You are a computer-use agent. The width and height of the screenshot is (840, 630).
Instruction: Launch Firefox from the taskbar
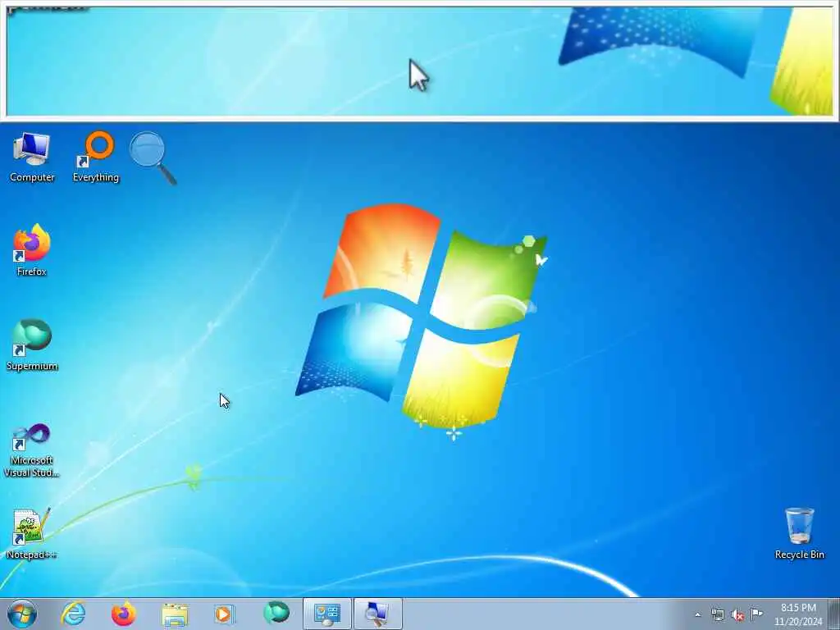[124, 614]
